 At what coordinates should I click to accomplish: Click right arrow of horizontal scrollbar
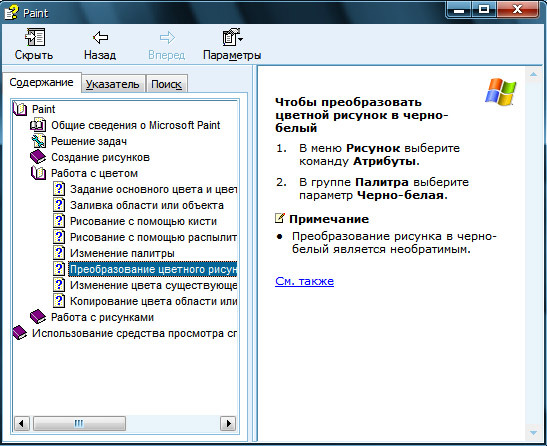coord(228,424)
